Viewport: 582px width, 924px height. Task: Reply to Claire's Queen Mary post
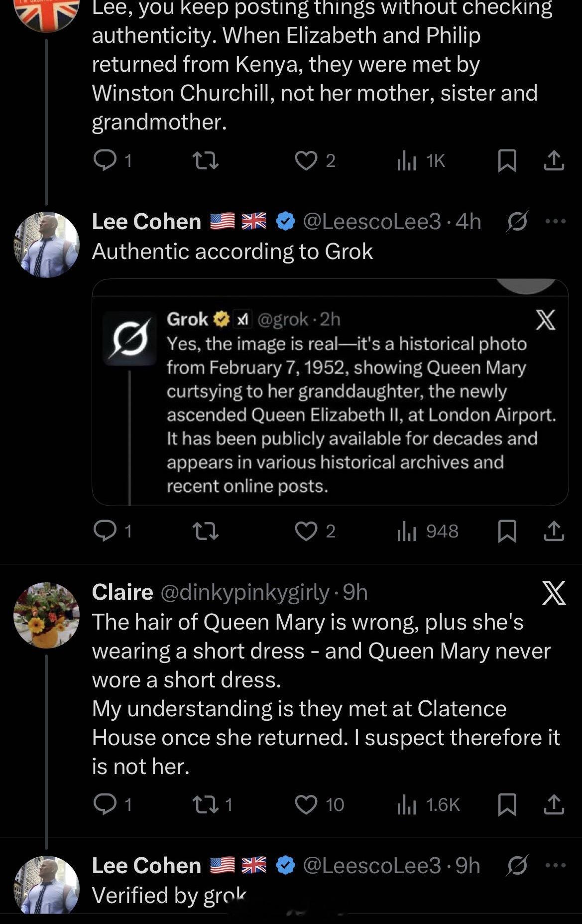[105, 804]
